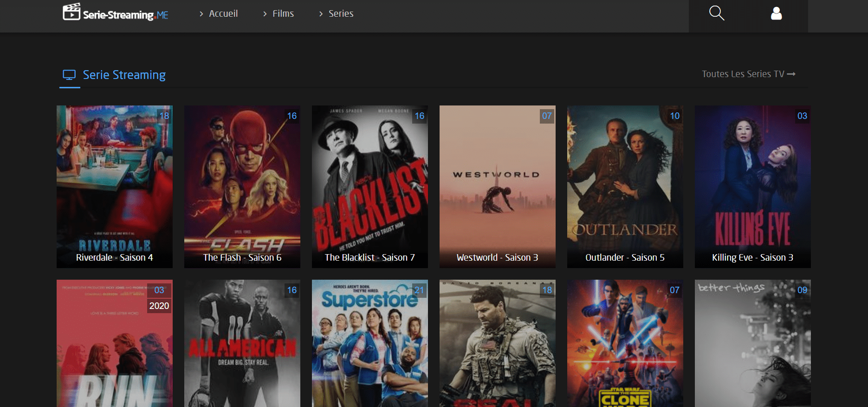868x407 pixels.
Task: Open The Flash - Saison 6 poster
Action: pos(242,187)
